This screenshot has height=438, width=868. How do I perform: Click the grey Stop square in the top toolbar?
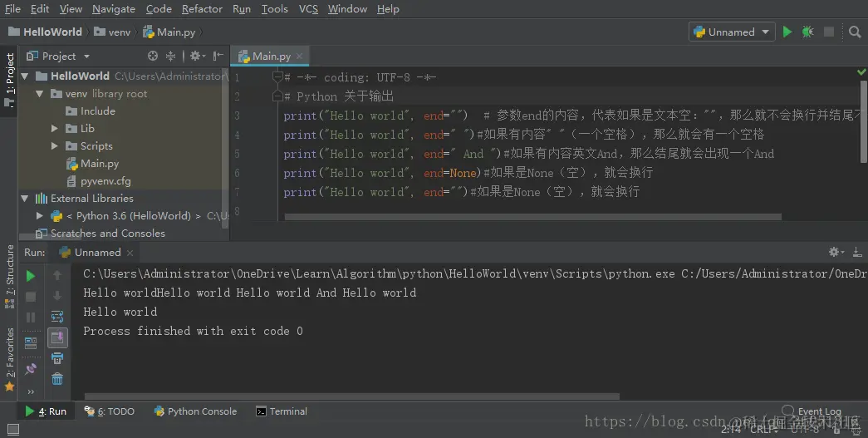click(829, 32)
